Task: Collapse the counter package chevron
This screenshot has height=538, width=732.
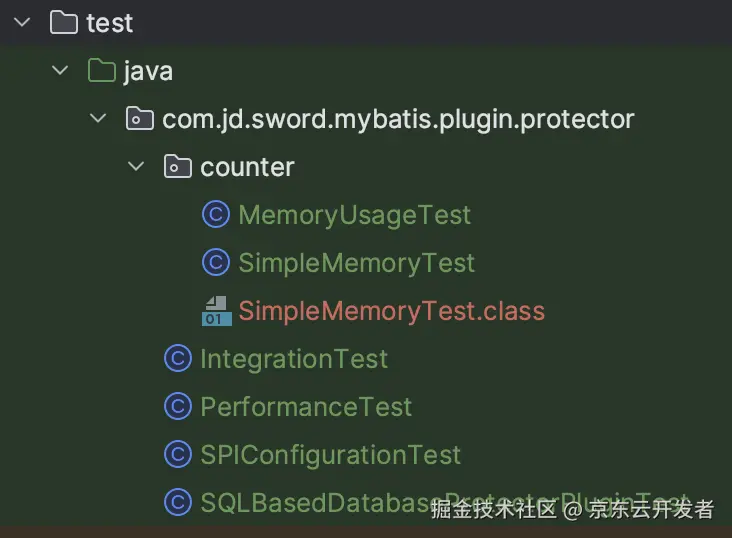Action: [136, 167]
